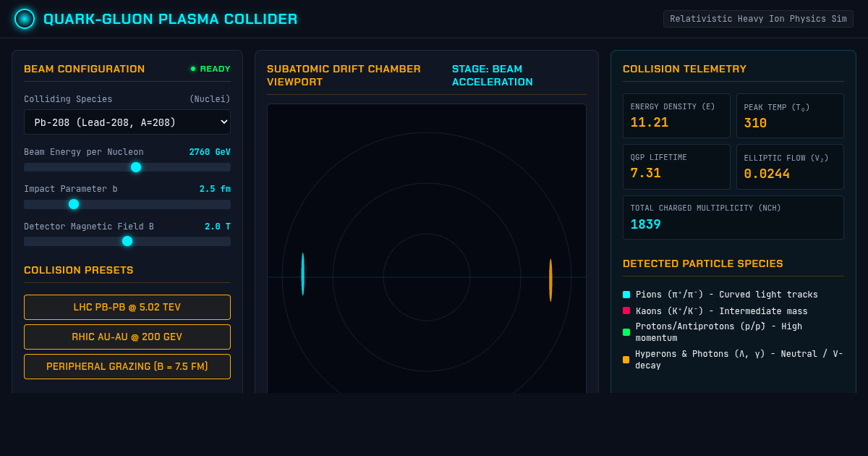Open the Colliding Species dropdown
Image resolution: width=868 pixels, height=456 pixels.
click(127, 122)
